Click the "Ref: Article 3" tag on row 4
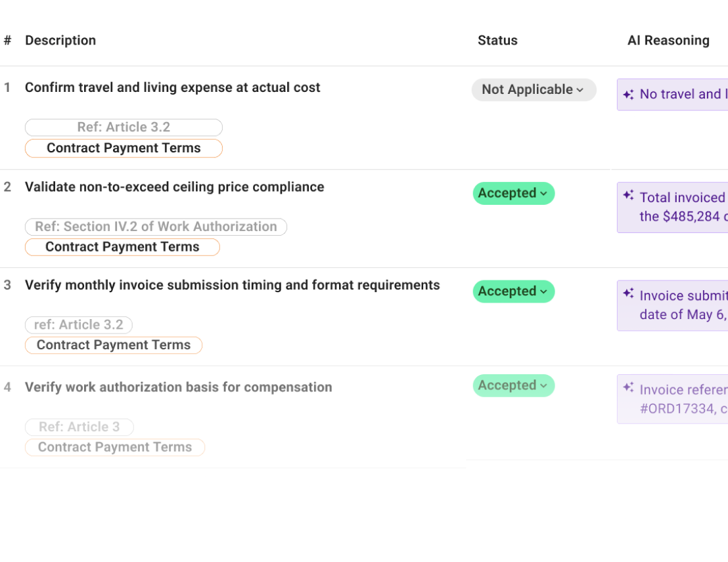728x562 pixels. (79, 427)
